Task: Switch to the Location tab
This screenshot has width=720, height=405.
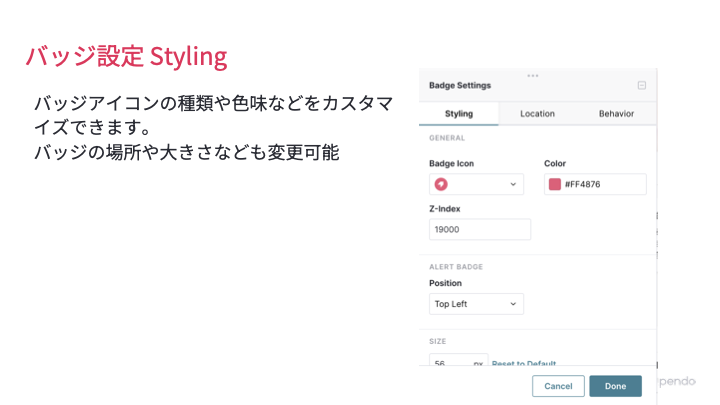Action: pyautogui.click(x=537, y=113)
